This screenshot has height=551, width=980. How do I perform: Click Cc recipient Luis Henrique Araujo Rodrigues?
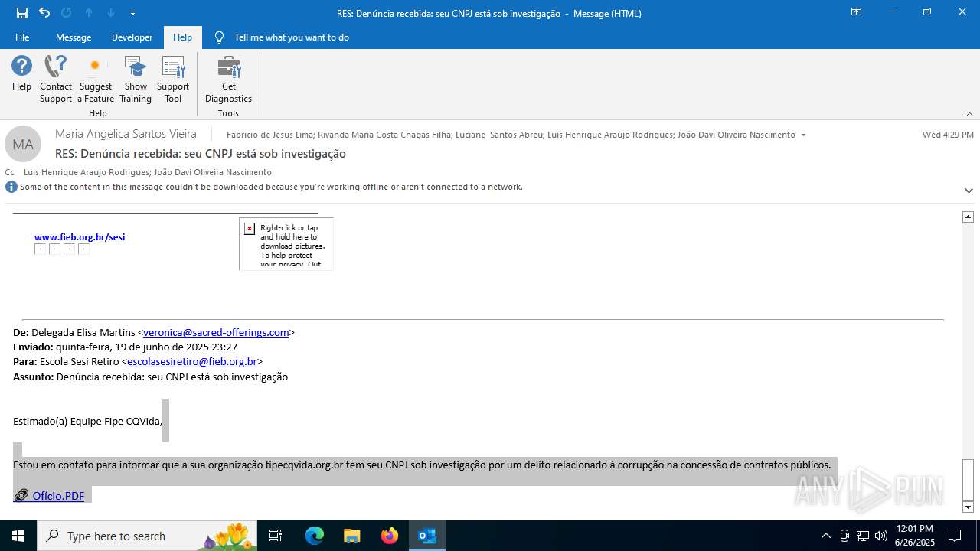point(86,172)
